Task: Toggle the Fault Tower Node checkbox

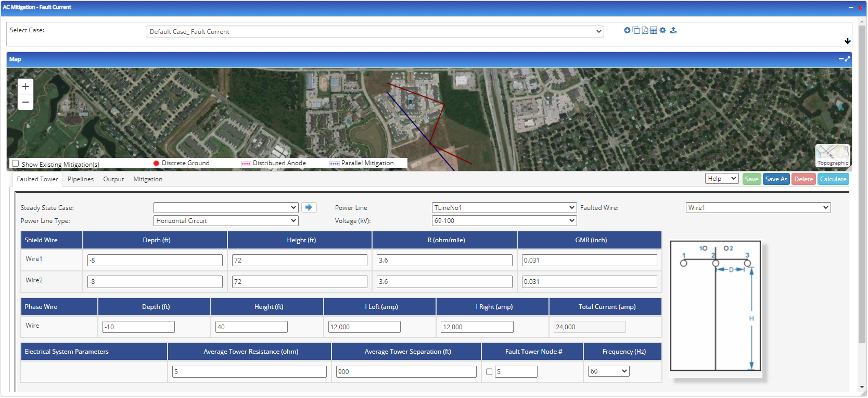Action: [x=489, y=371]
